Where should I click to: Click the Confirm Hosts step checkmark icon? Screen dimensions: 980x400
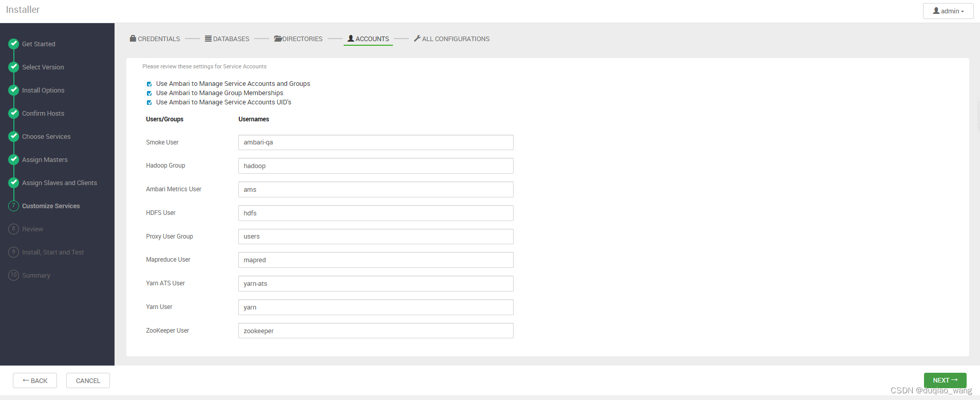click(14, 113)
